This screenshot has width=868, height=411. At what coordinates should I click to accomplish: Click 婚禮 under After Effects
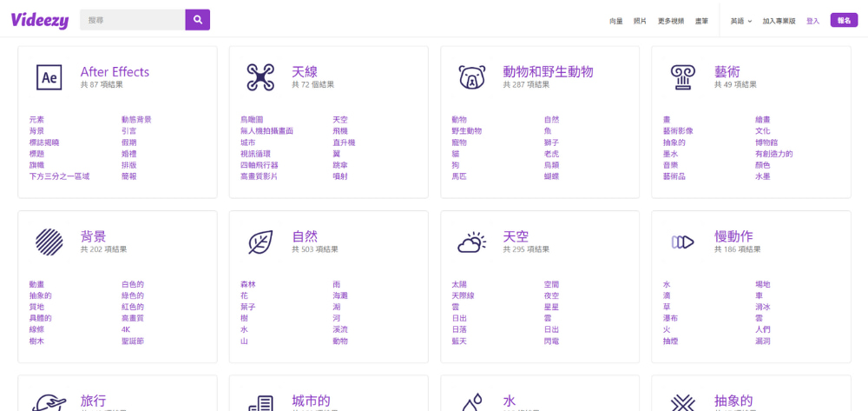point(129,154)
